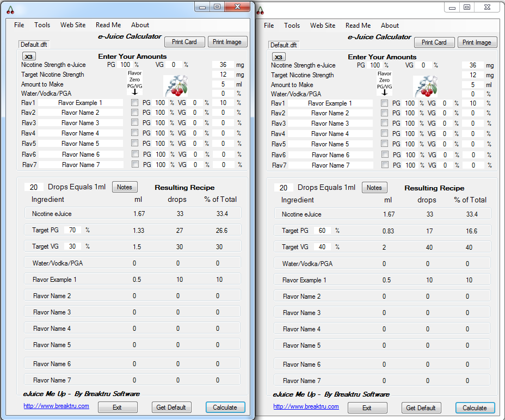Image resolution: width=505 pixels, height=420 pixels.
Task: Click Flav1 percent value 10 in right window
Action: click(473, 103)
